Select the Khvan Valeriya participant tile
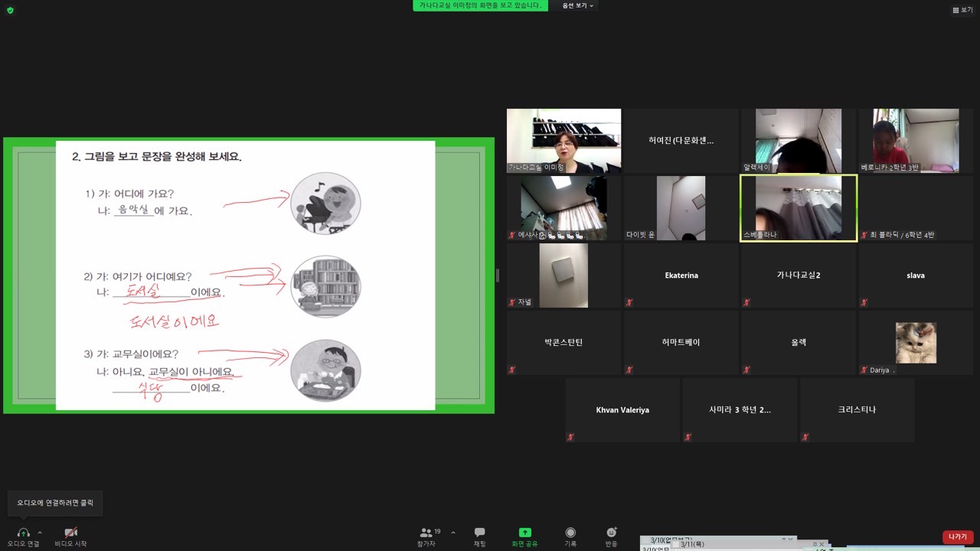This screenshot has width=980, height=551. tap(622, 410)
